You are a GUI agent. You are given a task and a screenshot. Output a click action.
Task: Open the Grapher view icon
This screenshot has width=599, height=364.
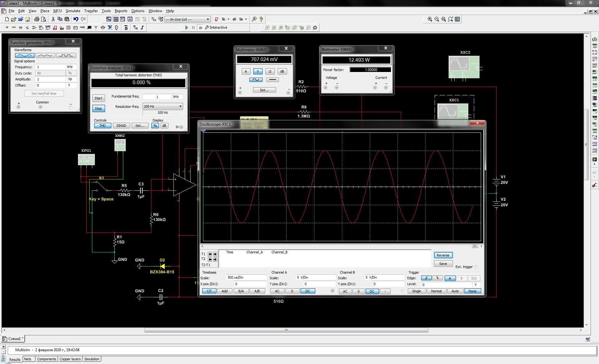tap(130, 19)
